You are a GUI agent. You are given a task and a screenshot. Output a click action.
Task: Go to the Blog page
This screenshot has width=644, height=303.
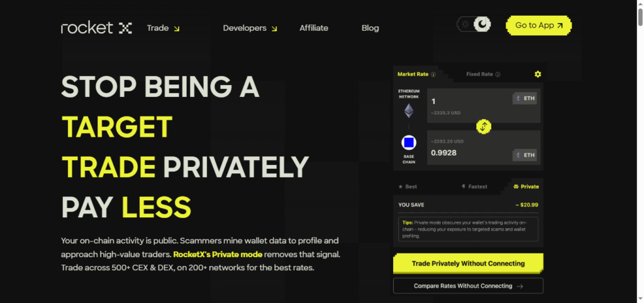[x=370, y=28]
